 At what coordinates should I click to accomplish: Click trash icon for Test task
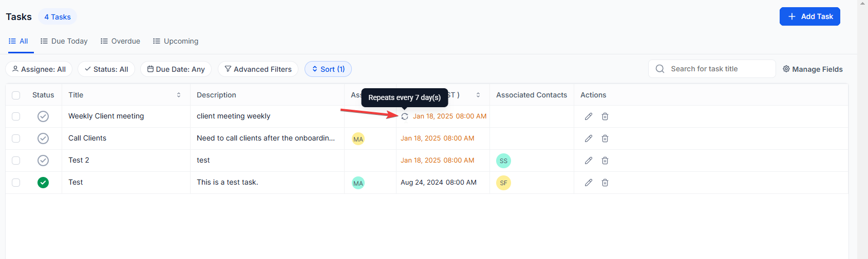605,183
